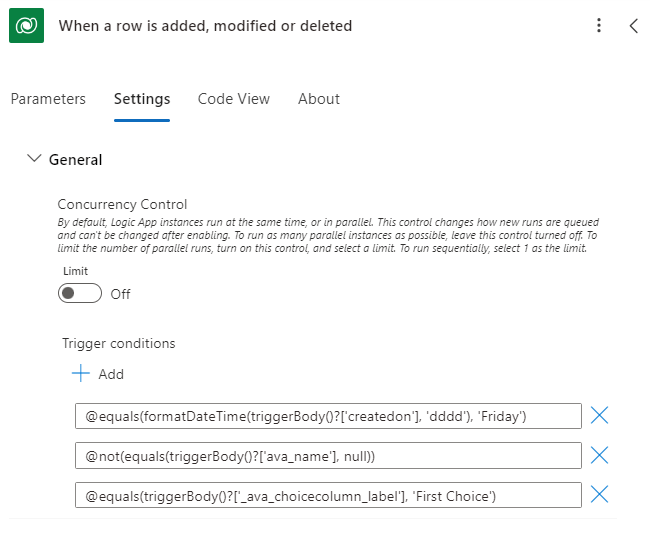Collapse the panel with the left chevron
This screenshot has height=538, width=650.
(633, 26)
